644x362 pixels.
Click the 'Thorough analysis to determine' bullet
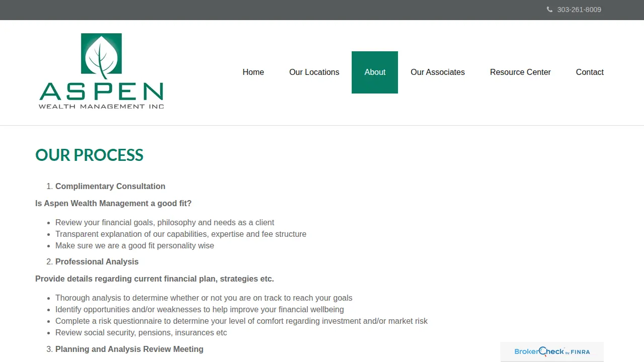click(x=204, y=298)
